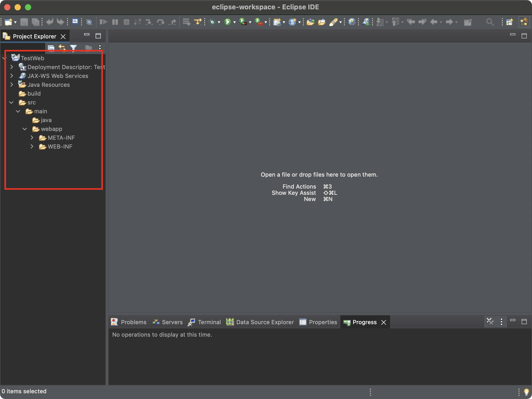Switch to the Properties tab

[318, 322]
